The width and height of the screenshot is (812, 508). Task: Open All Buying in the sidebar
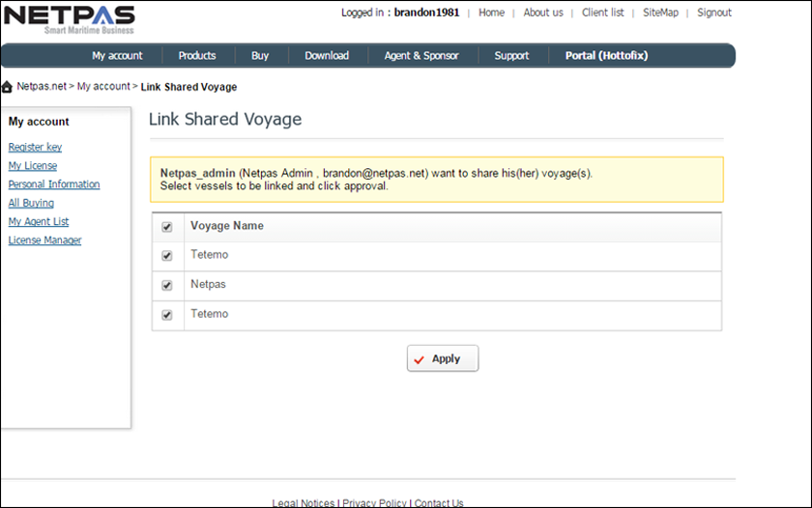pyautogui.click(x=31, y=203)
